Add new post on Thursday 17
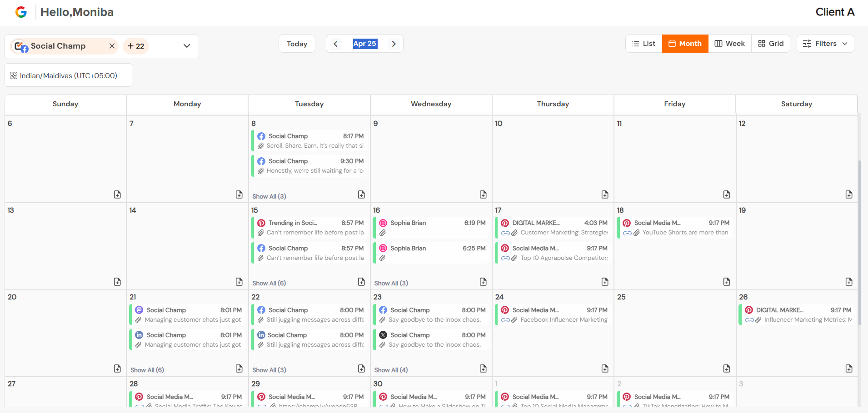The image size is (868, 413). [x=605, y=282]
